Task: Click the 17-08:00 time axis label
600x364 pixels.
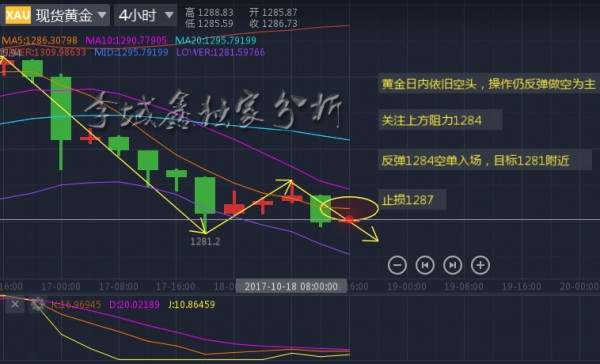Action: 119,286
